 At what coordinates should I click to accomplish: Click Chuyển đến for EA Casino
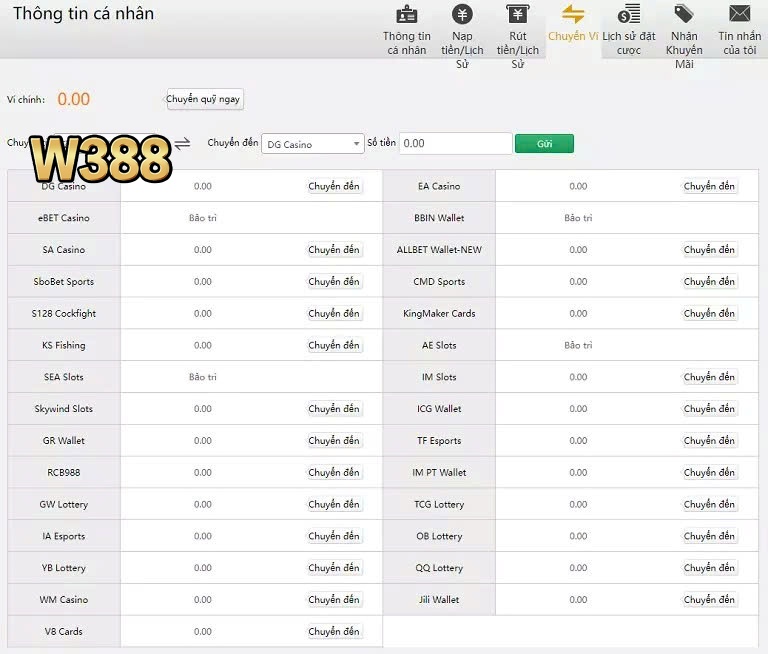[x=709, y=186]
